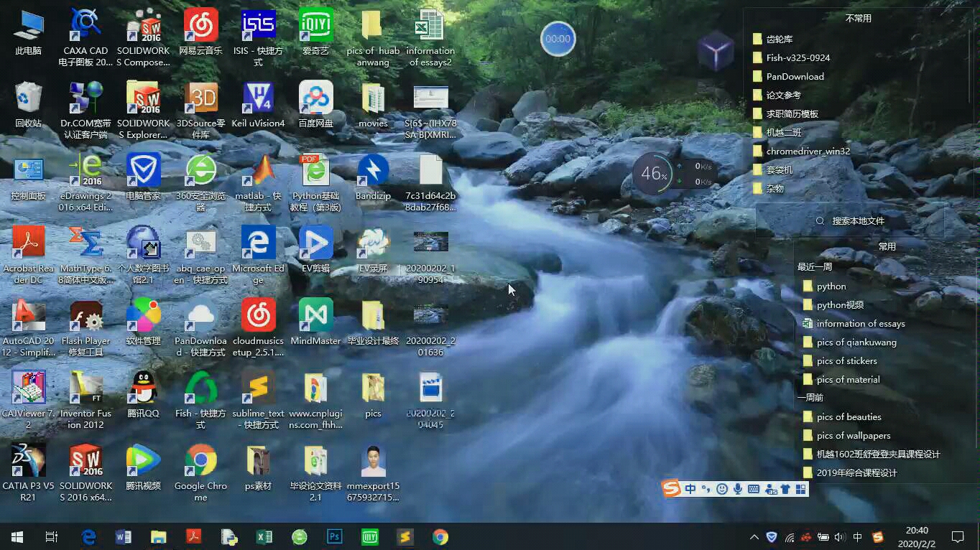This screenshot has width=980, height=550.
Task: Open the Sogou skin shirt icon
Action: pos(785,489)
